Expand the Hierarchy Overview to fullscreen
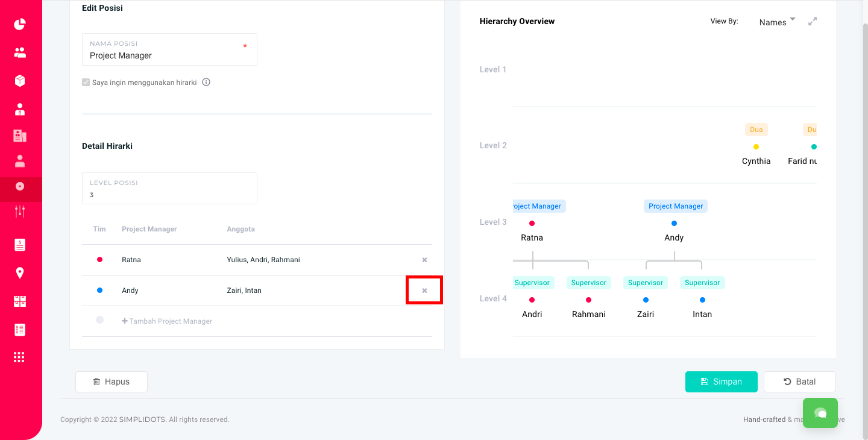The height and width of the screenshot is (440, 868). 813,21
